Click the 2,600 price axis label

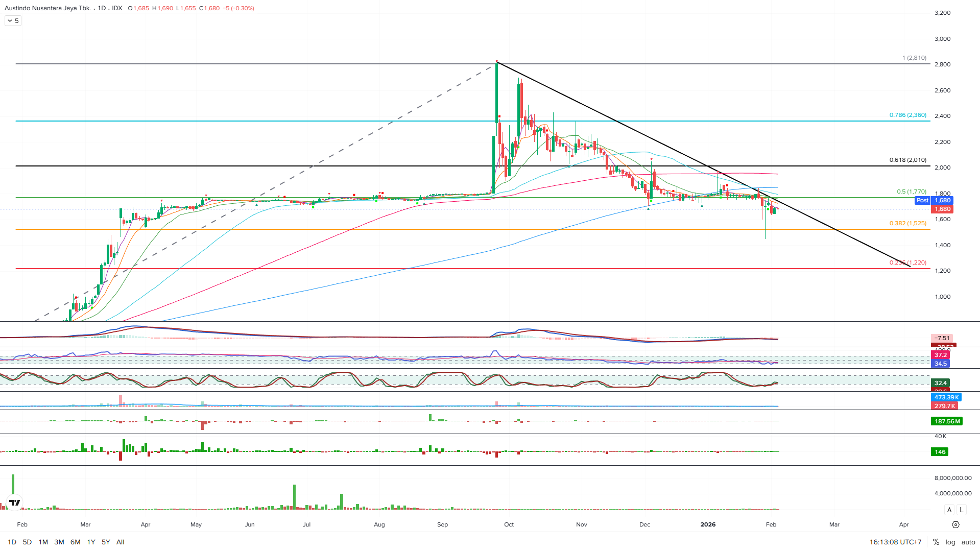click(x=942, y=90)
